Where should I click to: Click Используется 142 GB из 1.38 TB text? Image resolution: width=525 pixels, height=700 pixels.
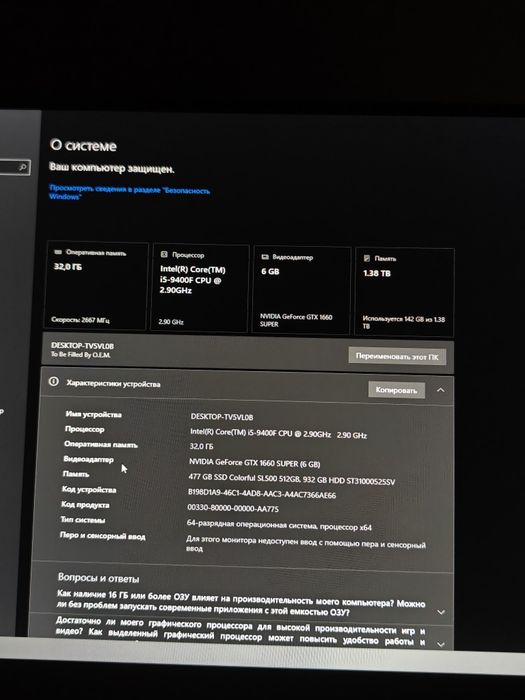point(404,322)
